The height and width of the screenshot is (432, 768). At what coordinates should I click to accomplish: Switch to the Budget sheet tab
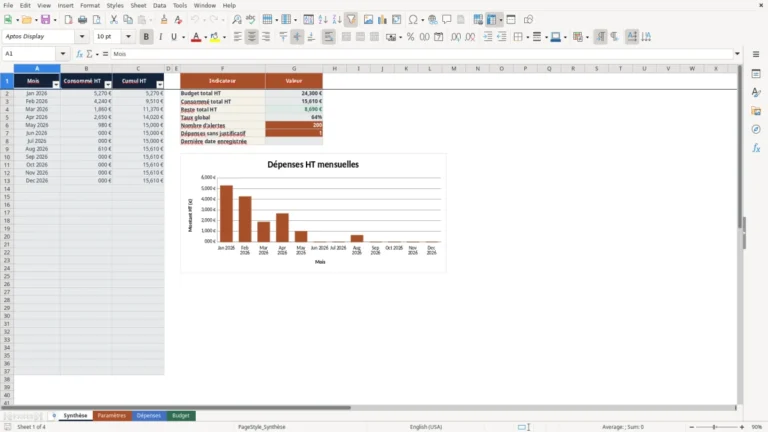tap(181, 415)
